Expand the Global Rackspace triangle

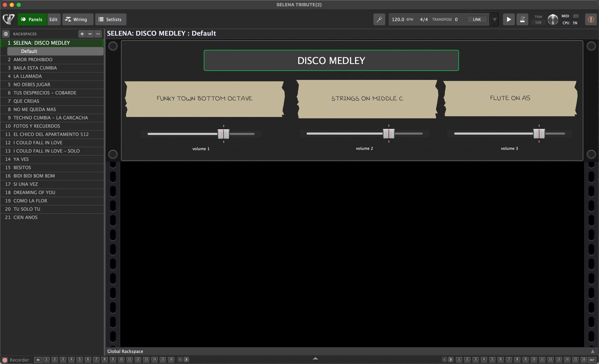coord(592,351)
